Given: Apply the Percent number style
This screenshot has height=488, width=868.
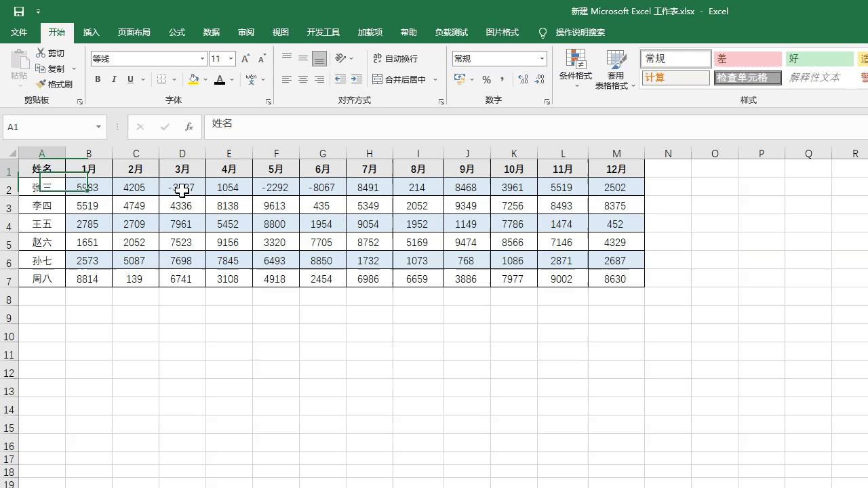Looking at the screenshot, I should click(486, 79).
